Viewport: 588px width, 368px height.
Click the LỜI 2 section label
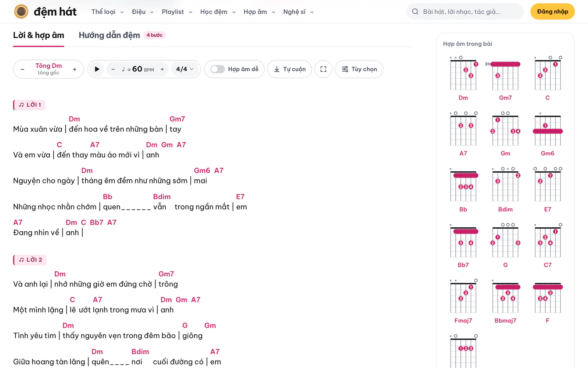click(30, 260)
